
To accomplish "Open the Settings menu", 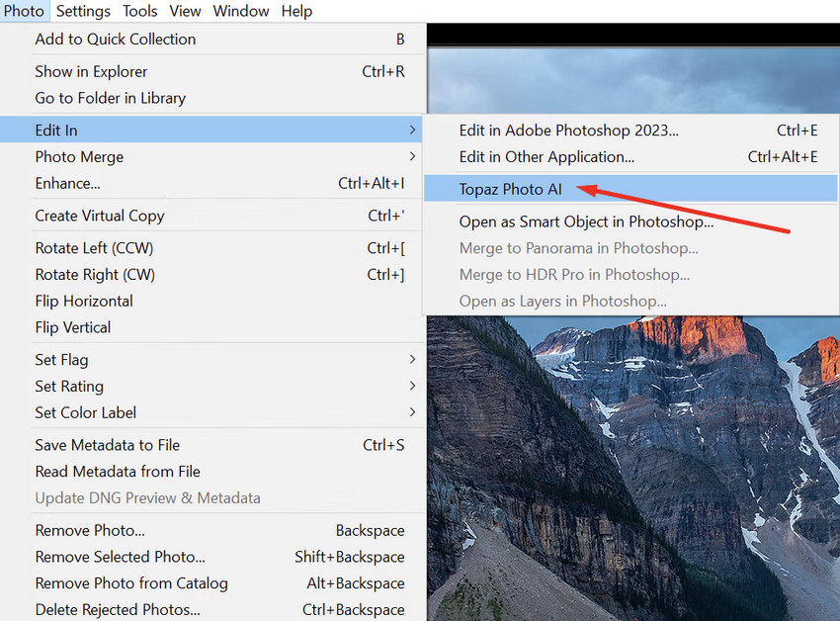I will click(83, 11).
